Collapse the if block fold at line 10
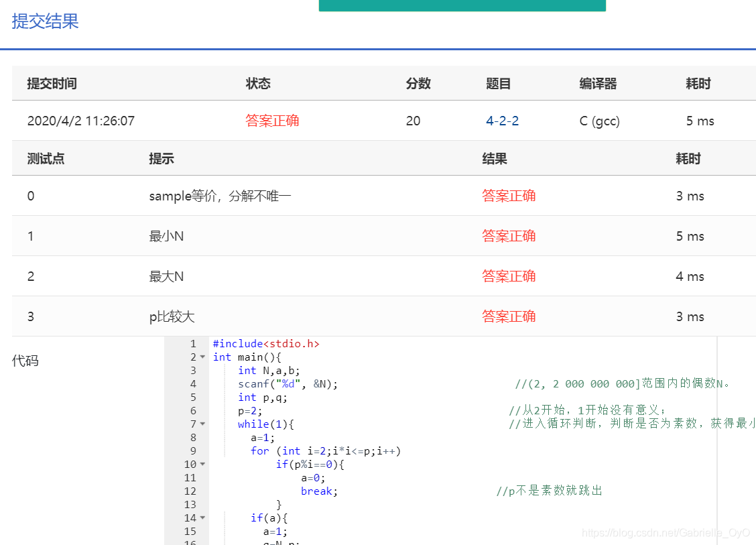The height and width of the screenshot is (545, 756). (x=202, y=464)
